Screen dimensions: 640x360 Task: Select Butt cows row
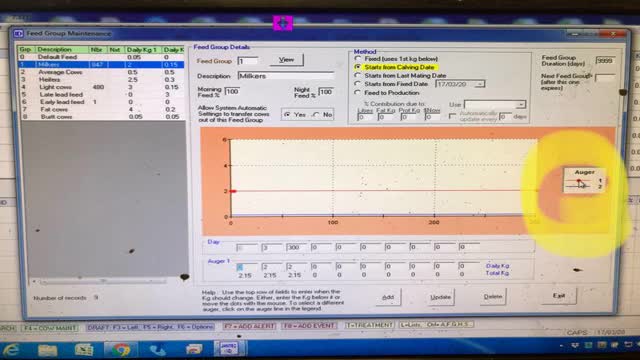coord(101,117)
